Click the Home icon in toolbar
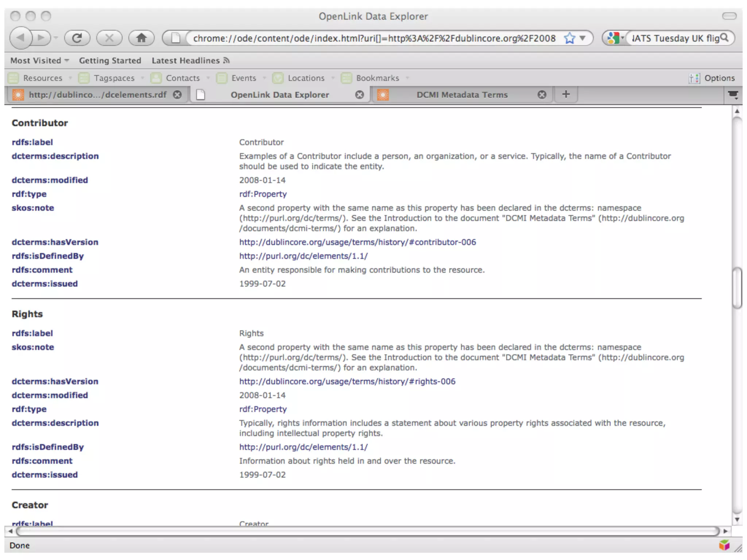The width and height of the screenshot is (747, 560). [x=142, y=38]
